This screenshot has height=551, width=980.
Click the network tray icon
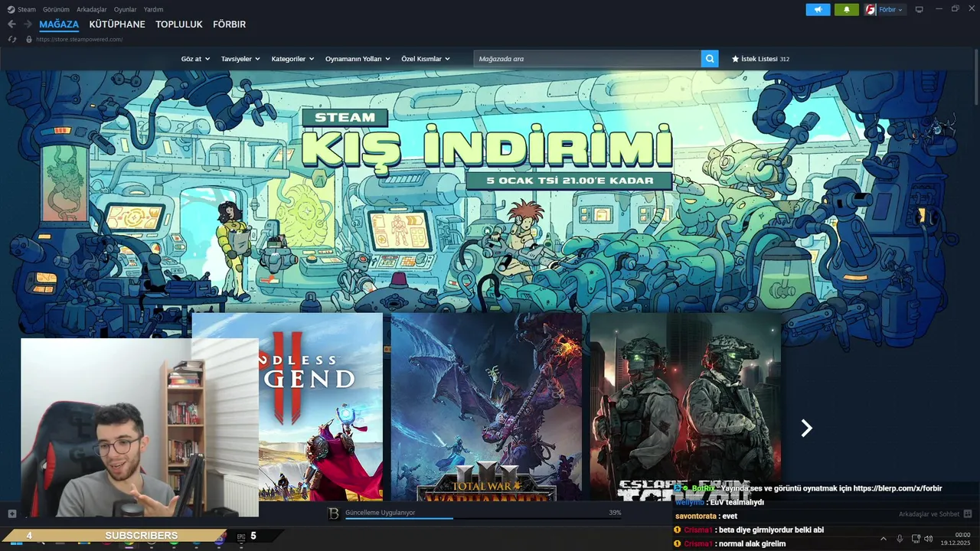[x=916, y=539]
